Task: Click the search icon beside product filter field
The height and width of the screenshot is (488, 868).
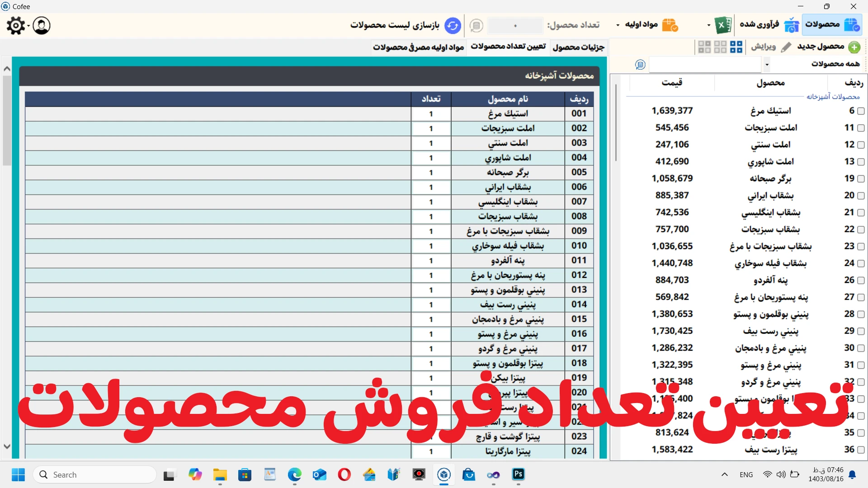Action: 640,65
